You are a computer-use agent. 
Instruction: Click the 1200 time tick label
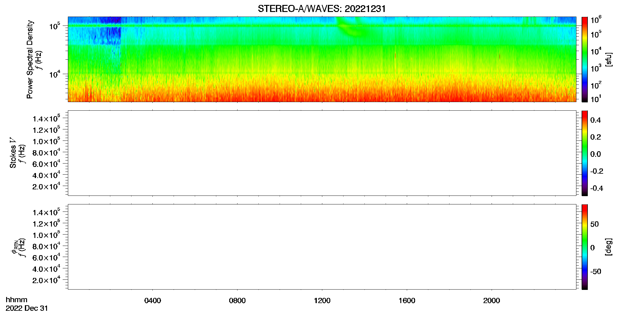322,301
